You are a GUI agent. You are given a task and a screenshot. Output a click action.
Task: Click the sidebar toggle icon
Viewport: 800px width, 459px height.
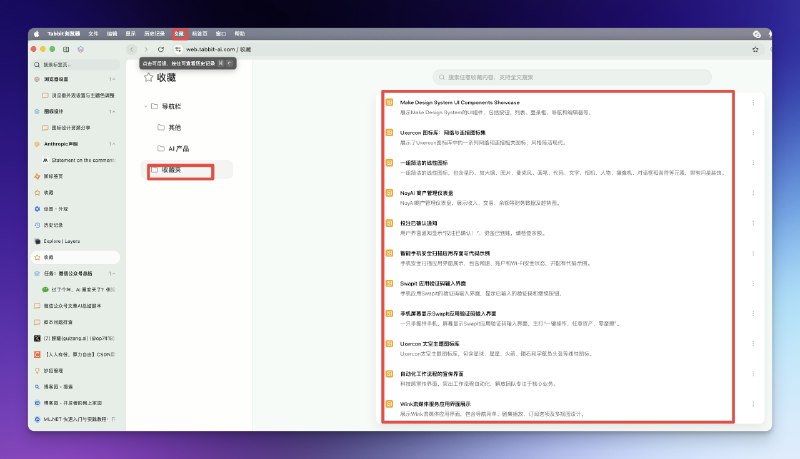click(66, 48)
